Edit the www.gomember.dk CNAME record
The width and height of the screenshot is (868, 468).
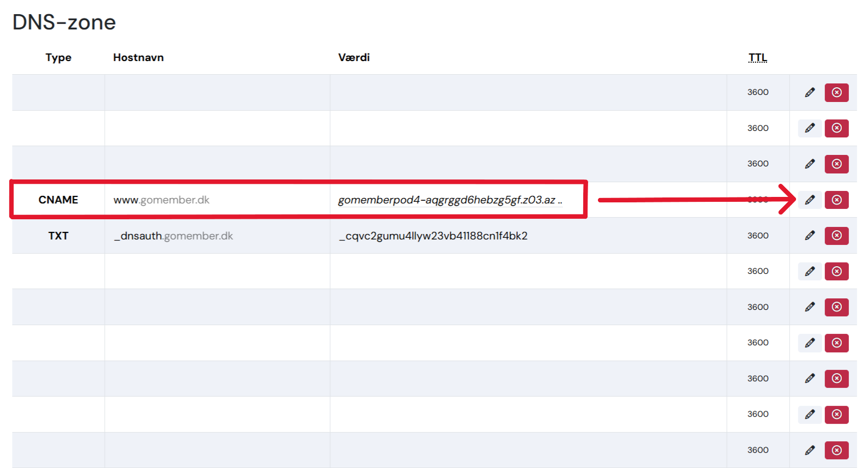pos(810,200)
